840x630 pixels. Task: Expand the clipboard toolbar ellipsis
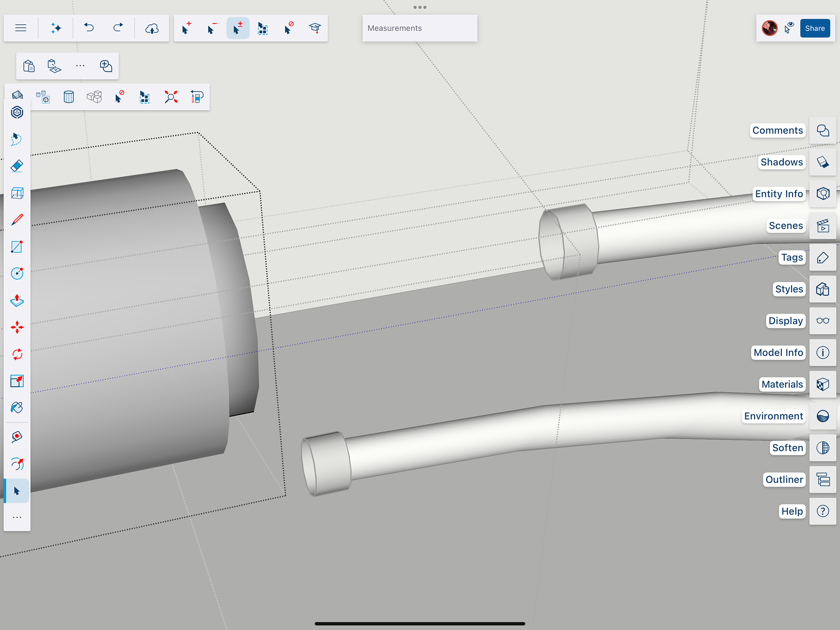(80, 66)
